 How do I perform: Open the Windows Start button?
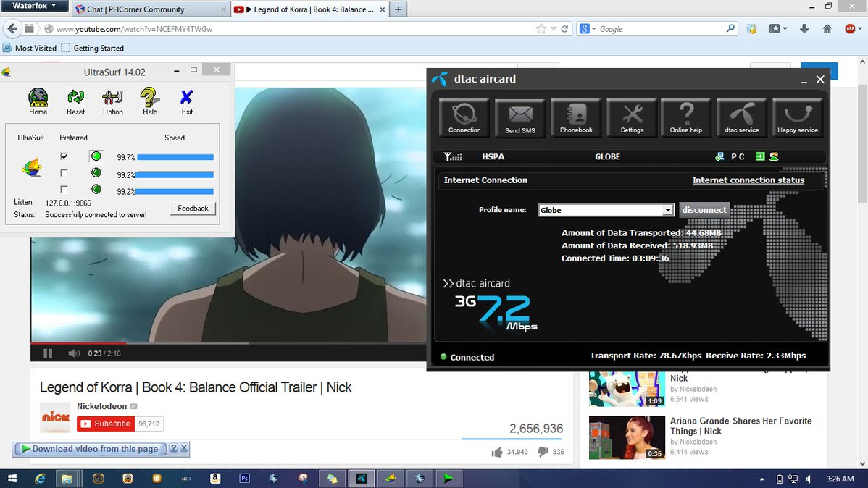(12, 479)
